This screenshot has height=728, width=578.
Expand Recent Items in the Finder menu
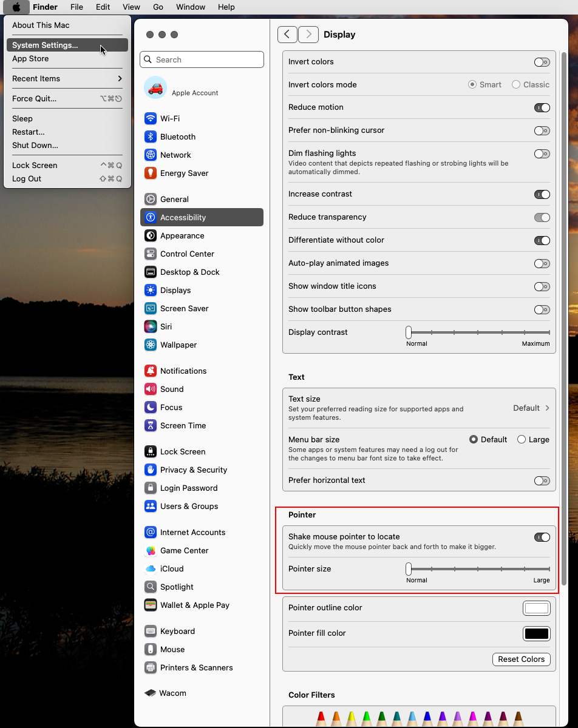[67, 78]
